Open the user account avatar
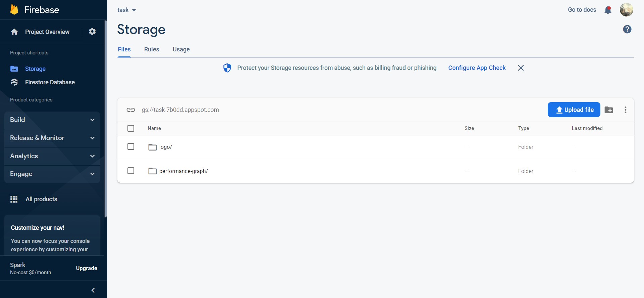The image size is (644, 298). pyautogui.click(x=626, y=10)
